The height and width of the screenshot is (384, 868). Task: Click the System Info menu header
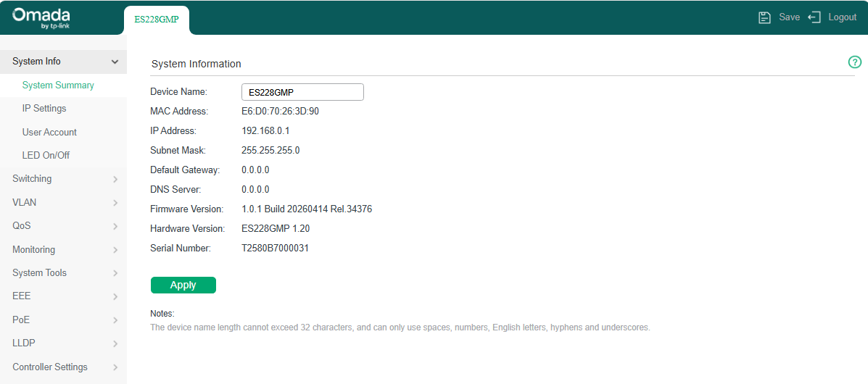63,62
